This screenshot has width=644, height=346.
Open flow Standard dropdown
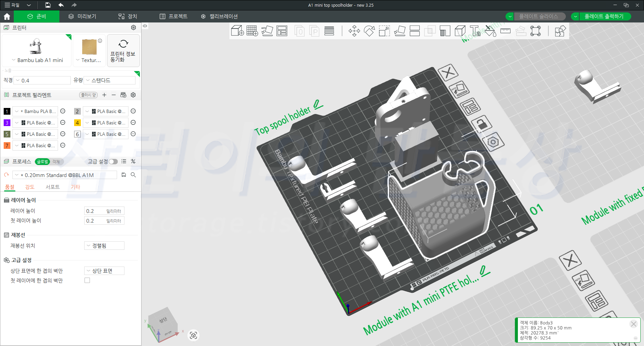110,80
